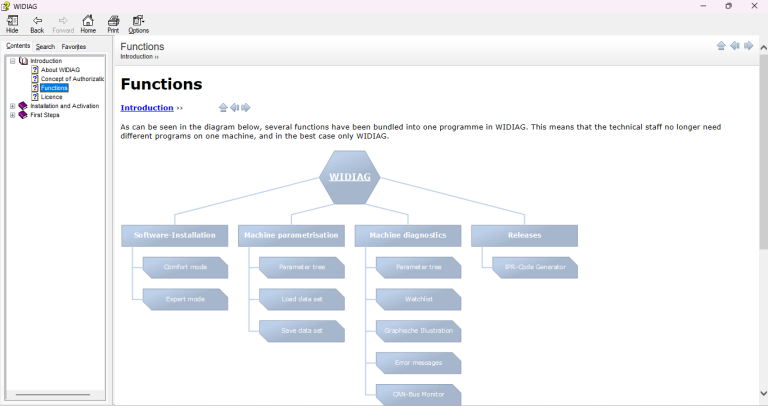The width and height of the screenshot is (768, 406).
Task: Select the Functions topic in tree
Action: (x=54, y=88)
